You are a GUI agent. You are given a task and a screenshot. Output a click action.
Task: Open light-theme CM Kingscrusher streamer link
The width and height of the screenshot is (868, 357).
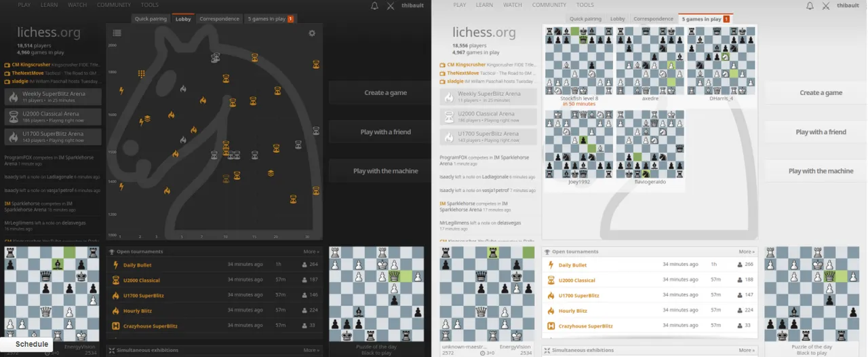click(465, 64)
